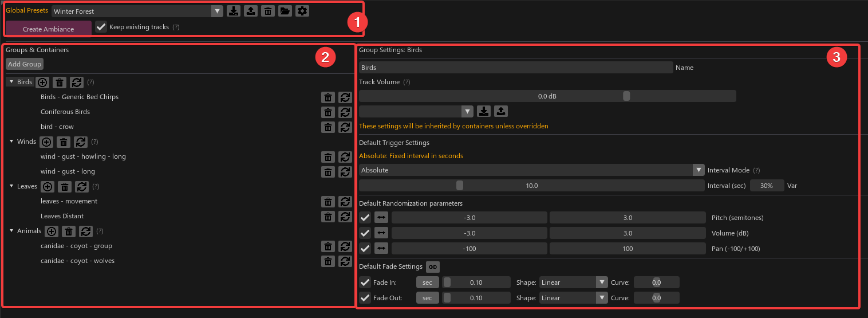Open the global presets folder
This screenshot has width=868, height=318.
[x=285, y=11]
